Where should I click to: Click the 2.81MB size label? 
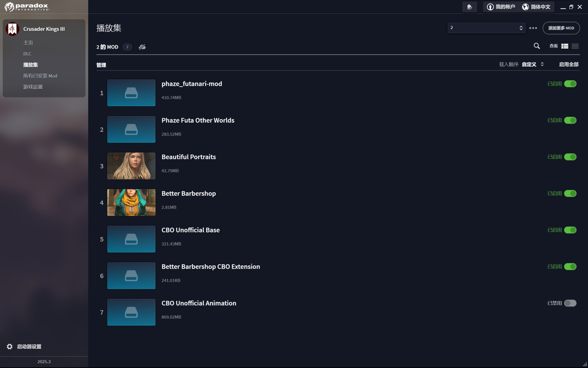169,207
